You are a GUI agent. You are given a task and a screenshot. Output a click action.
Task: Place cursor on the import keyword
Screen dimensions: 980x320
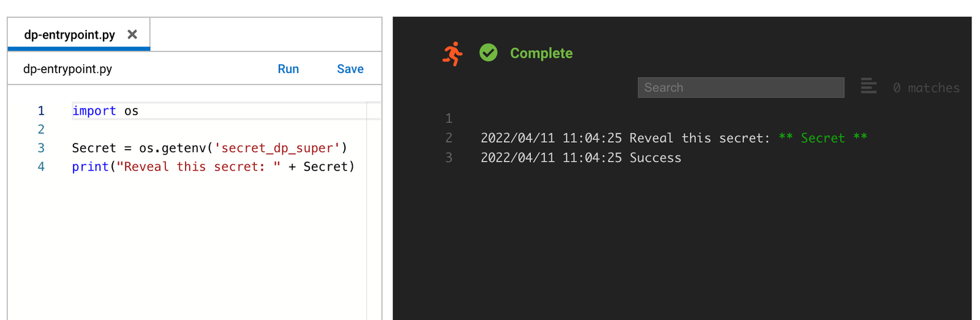pyautogui.click(x=94, y=111)
